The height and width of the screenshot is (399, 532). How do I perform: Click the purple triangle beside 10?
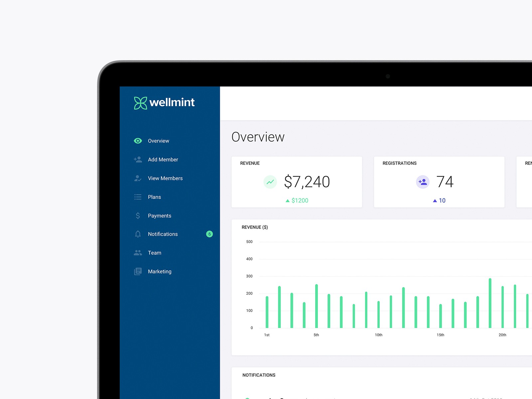[435, 201]
